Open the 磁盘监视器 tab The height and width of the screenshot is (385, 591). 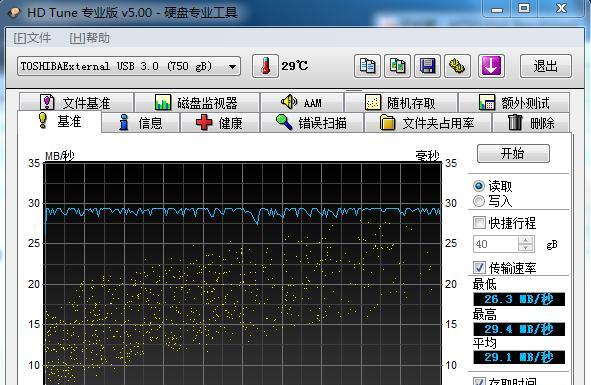point(197,103)
